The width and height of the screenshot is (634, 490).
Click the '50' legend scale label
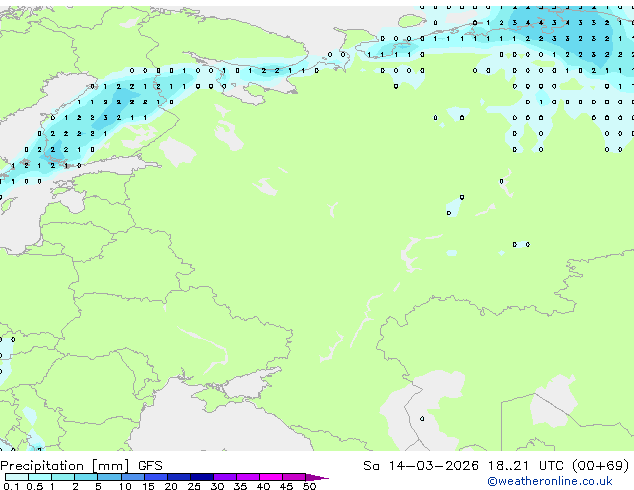coord(310,486)
